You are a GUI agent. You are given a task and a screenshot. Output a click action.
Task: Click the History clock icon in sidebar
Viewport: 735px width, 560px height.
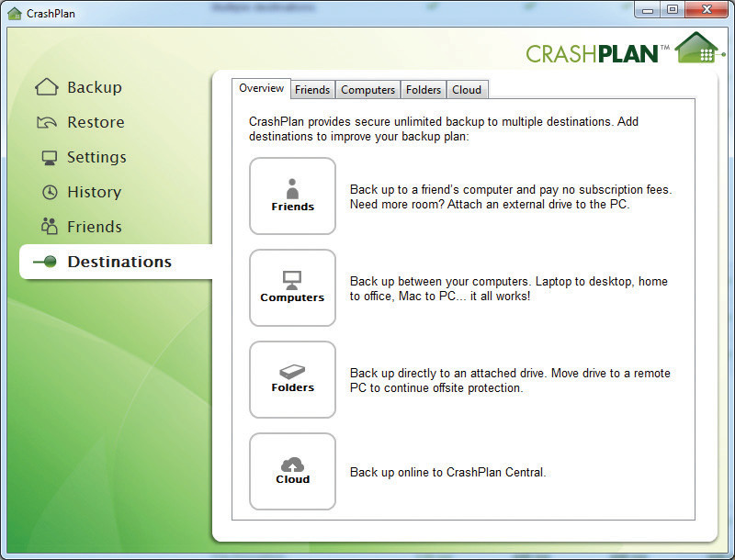50,192
